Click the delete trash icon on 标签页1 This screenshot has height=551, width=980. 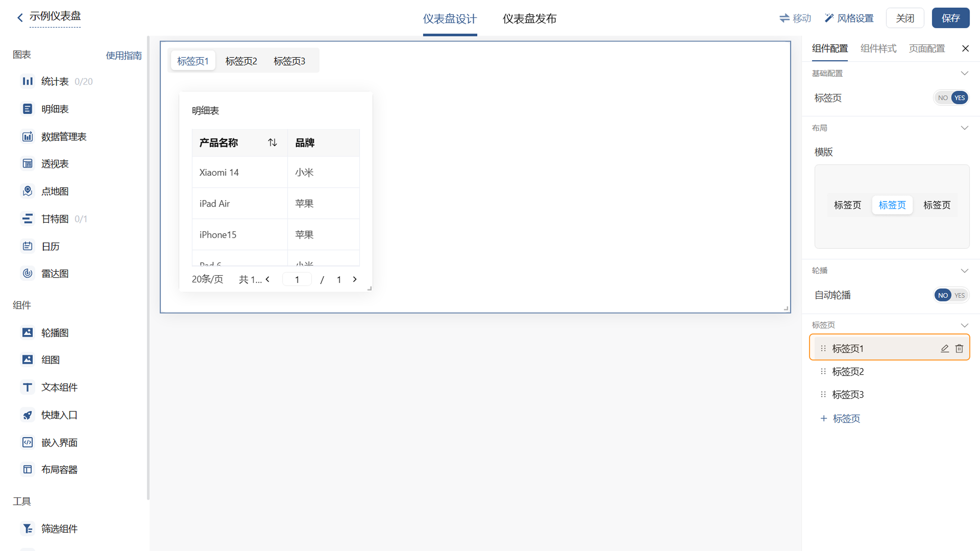959,348
